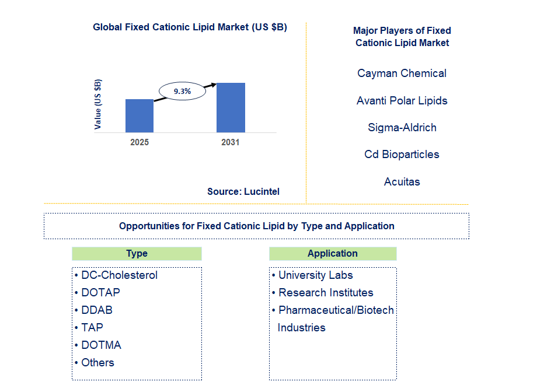Click the green Type header

tap(137, 254)
